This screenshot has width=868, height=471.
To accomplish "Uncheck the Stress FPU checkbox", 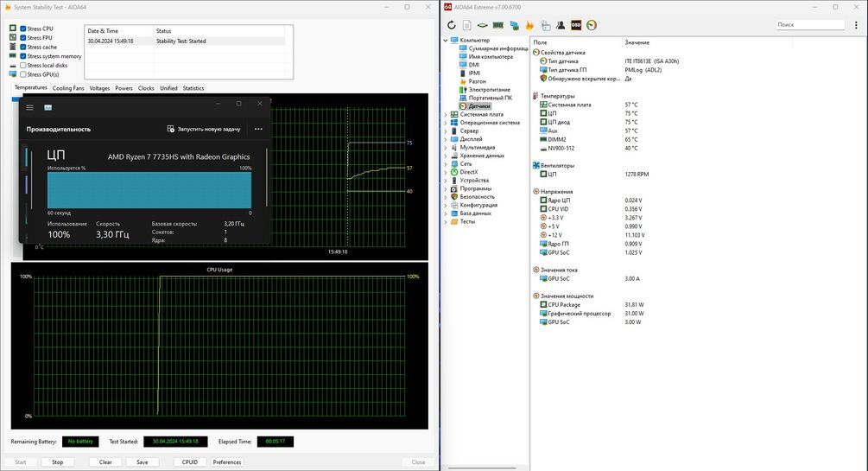I will tap(23, 38).
